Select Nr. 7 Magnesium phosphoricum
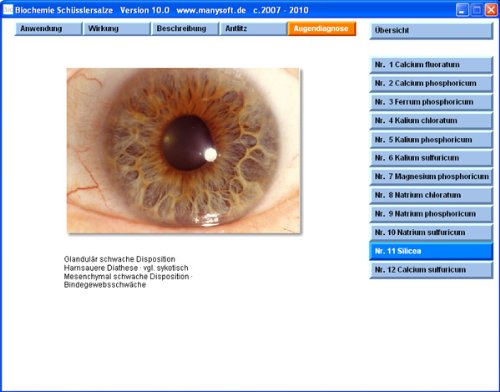The width and height of the screenshot is (500, 392). click(x=431, y=177)
